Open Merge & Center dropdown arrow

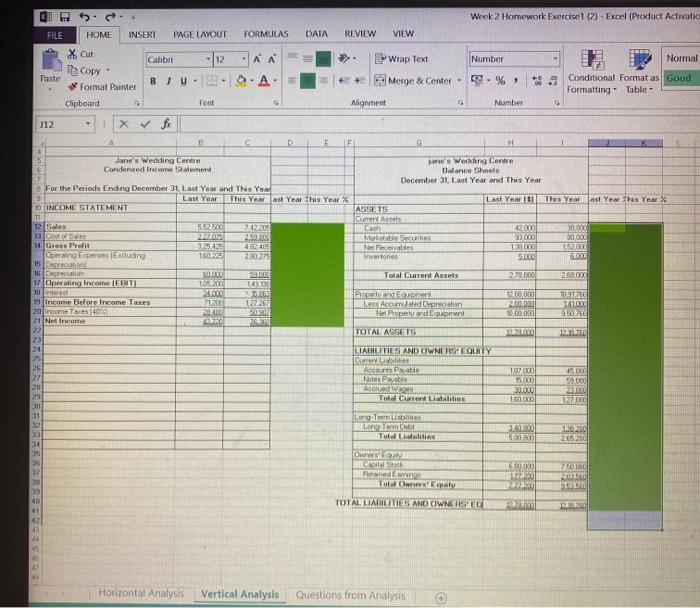point(459,81)
